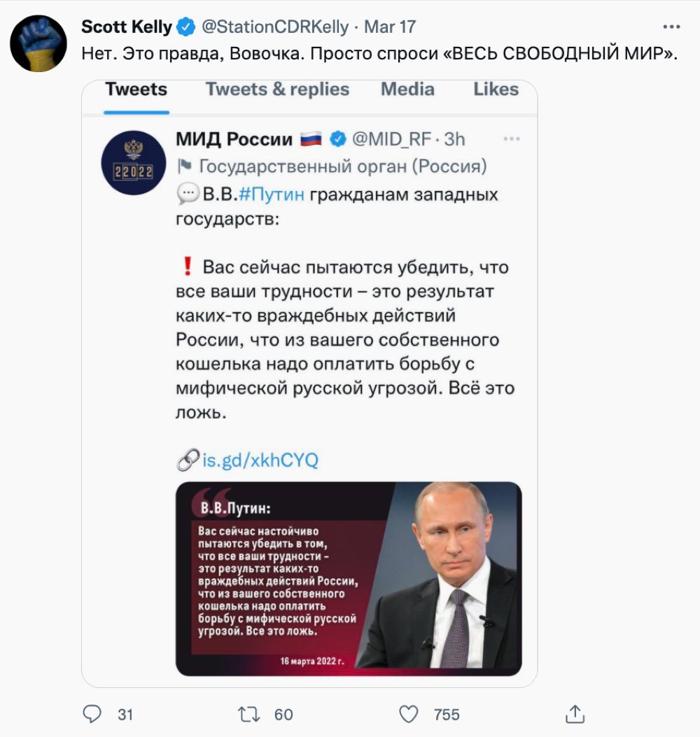
Task: Open the is.gd/xkhCYQ link
Action: (259, 461)
